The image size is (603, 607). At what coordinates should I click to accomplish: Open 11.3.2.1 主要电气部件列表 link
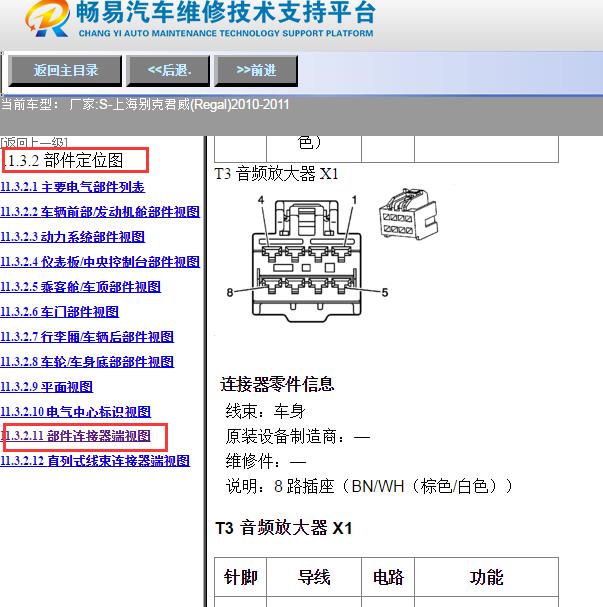click(72, 187)
